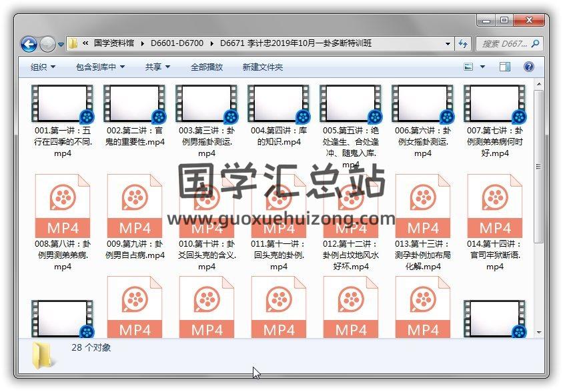This screenshot has height=392, width=563.
Task: Select third-row MP4 icon below 009 file
Action: 135,307
